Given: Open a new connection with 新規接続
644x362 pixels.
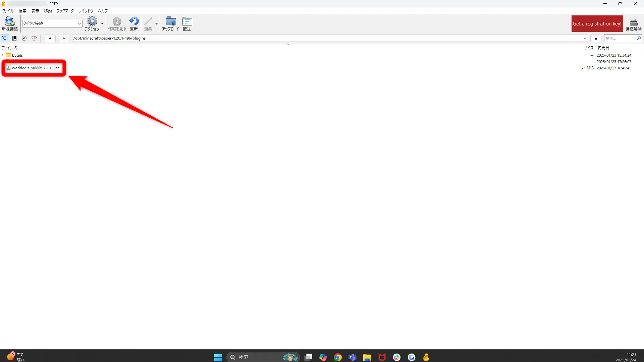Looking at the screenshot, I should (10, 23).
